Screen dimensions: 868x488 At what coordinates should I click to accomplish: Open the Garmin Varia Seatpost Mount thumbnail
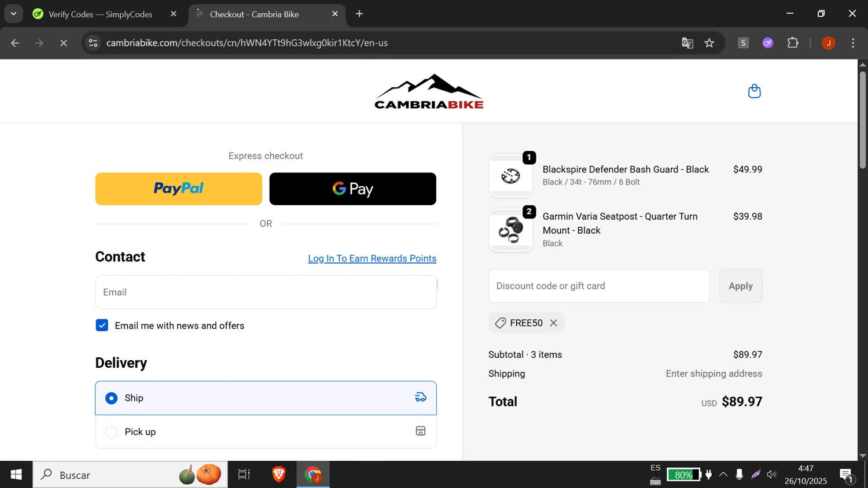tap(510, 230)
